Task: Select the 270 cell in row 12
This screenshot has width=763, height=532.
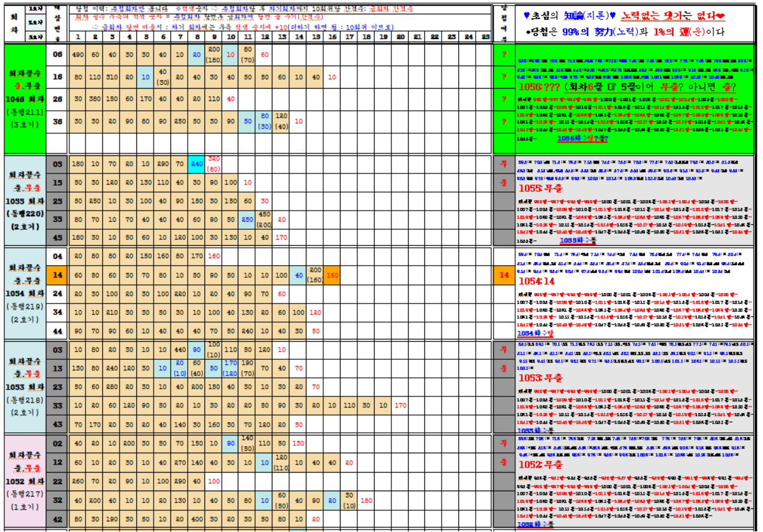Action: coord(180,463)
